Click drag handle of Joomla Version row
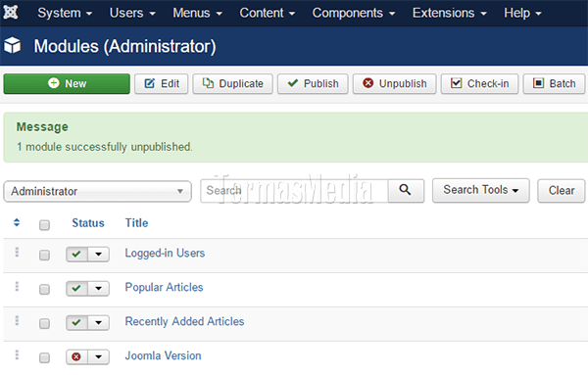Viewport: 588px width, 375px height. 17,354
